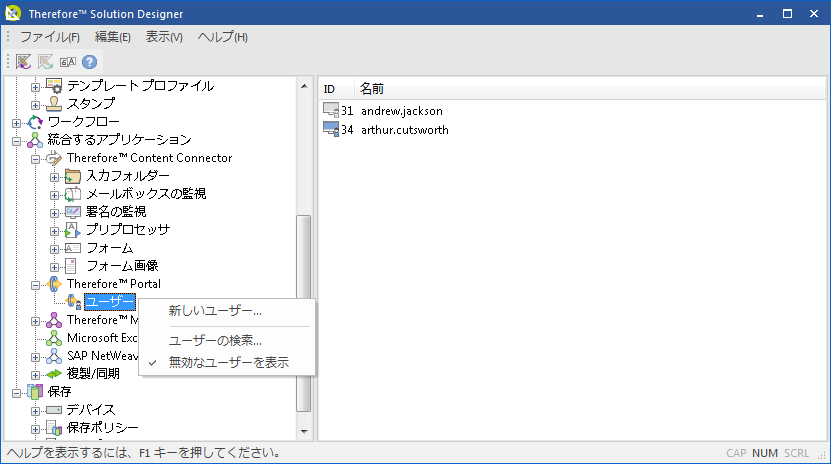The image size is (832, 465).
Task: Click the tree vertical scrollbar thumb
Action: [304, 313]
